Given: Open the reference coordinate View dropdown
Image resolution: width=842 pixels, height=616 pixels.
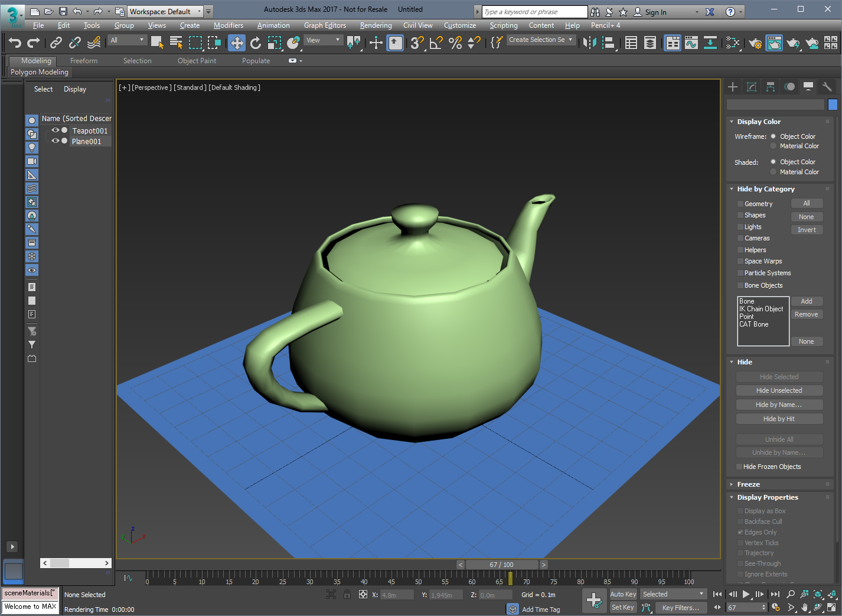Looking at the screenshot, I should pyautogui.click(x=324, y=40).
